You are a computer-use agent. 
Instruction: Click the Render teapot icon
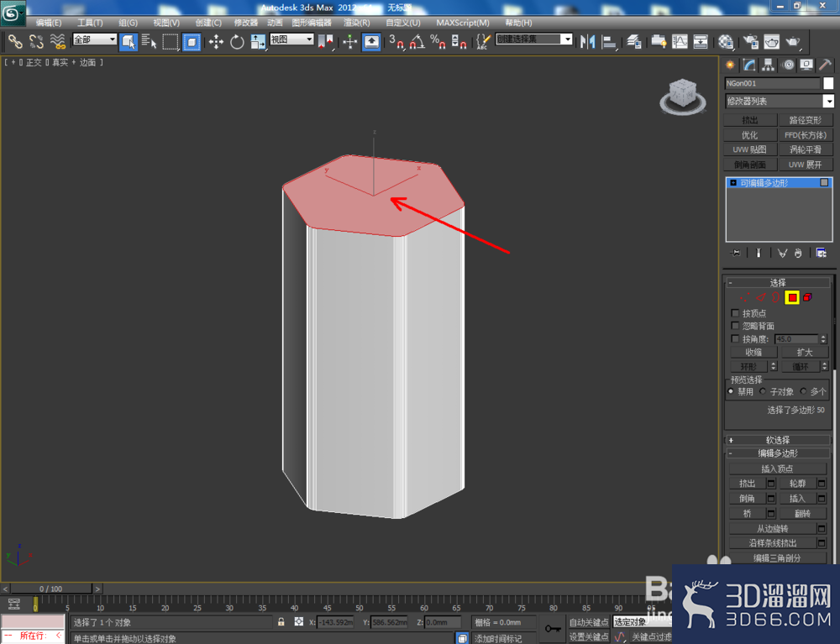point(793,41)
